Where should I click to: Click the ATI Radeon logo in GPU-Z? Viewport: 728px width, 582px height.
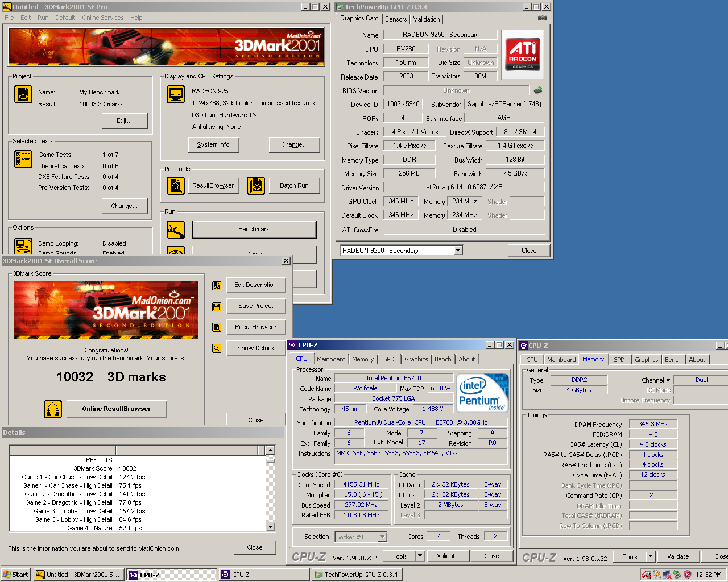[523, 55]
